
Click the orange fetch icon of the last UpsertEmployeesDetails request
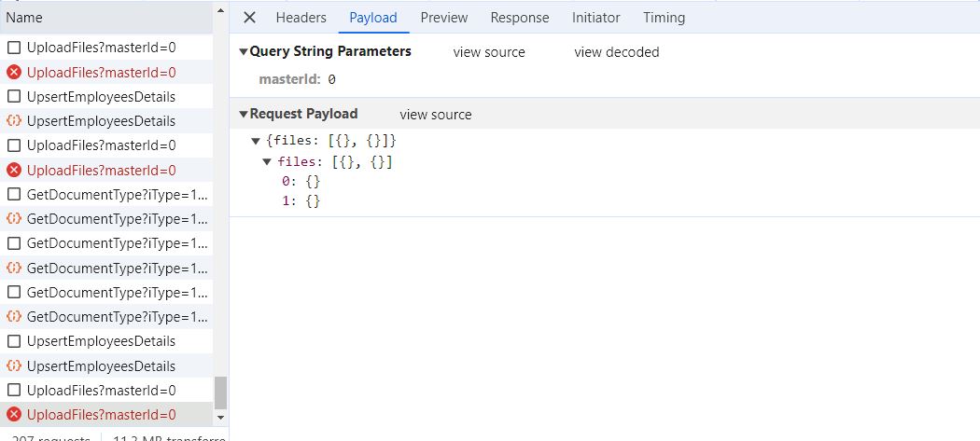(14, 365)
